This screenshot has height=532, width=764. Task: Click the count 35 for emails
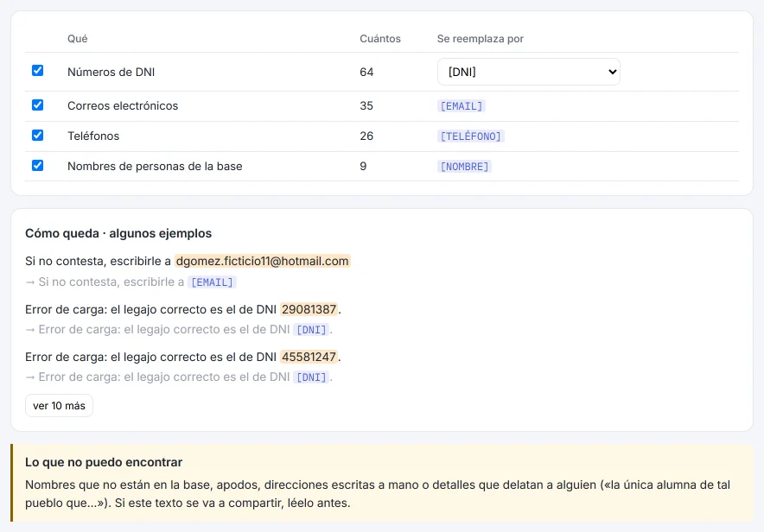click(366, 105)
